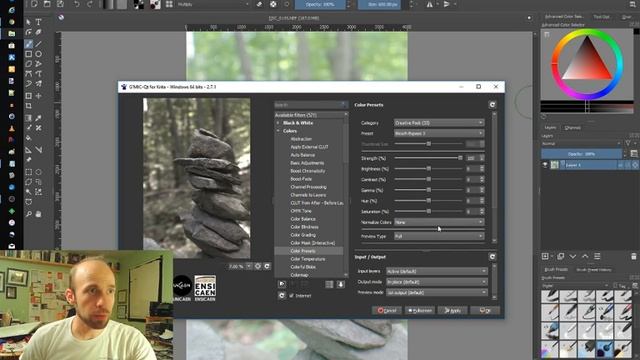Add a new layer in Layers docker
Screen dimensions: 640x360
(545, 256)
